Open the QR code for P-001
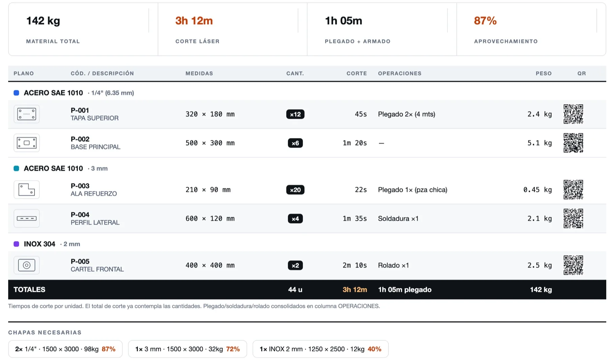This screenshot has width=609, height=364. 573,114
